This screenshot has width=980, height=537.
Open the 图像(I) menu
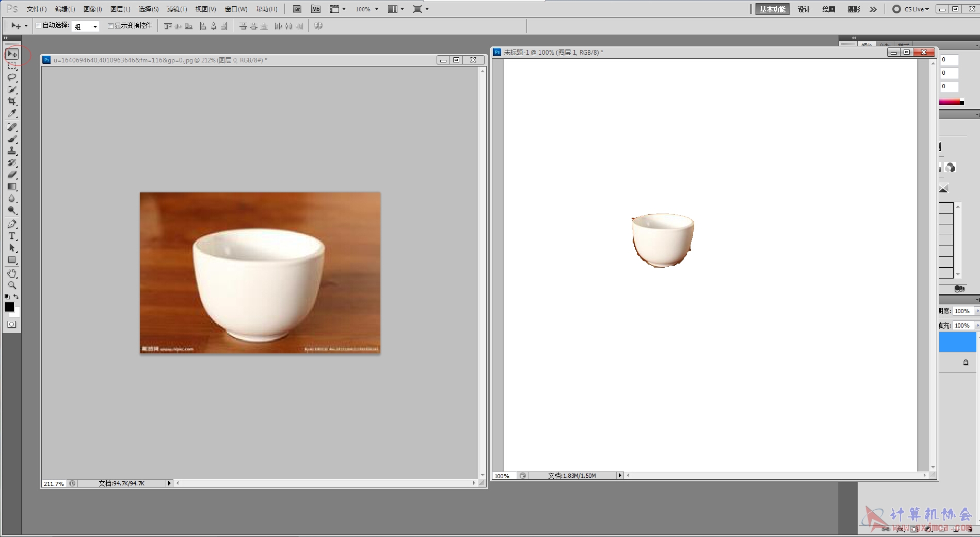pyautogui.click(x=93, y=9)
